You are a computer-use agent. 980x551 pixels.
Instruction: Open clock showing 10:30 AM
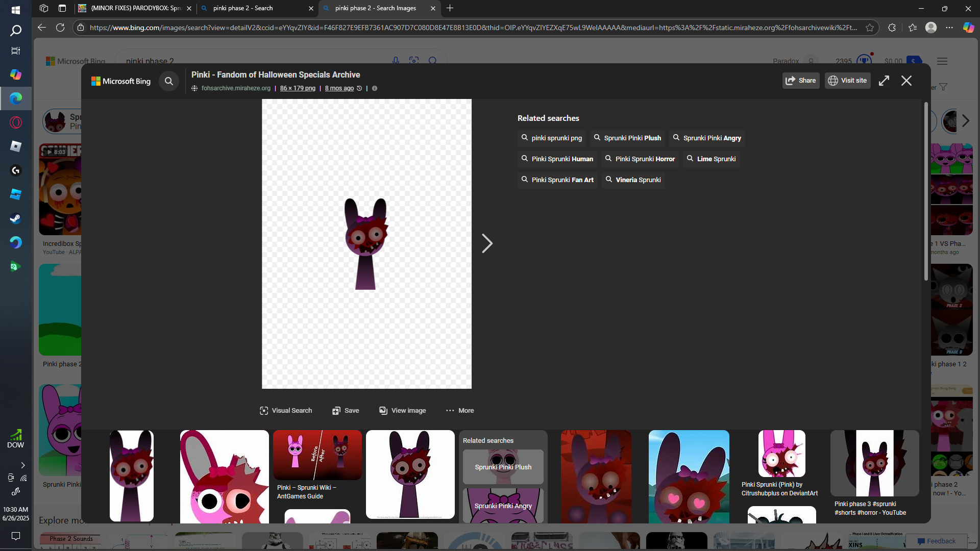(x=15, y=514)
